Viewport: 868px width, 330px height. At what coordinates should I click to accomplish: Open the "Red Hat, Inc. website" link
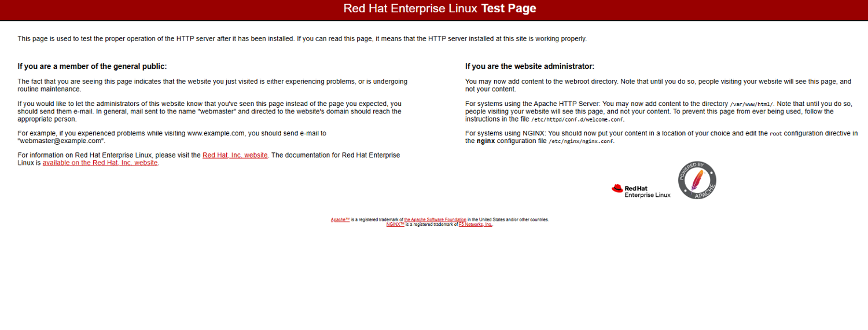pyautogui.click(x=235, y=155)
